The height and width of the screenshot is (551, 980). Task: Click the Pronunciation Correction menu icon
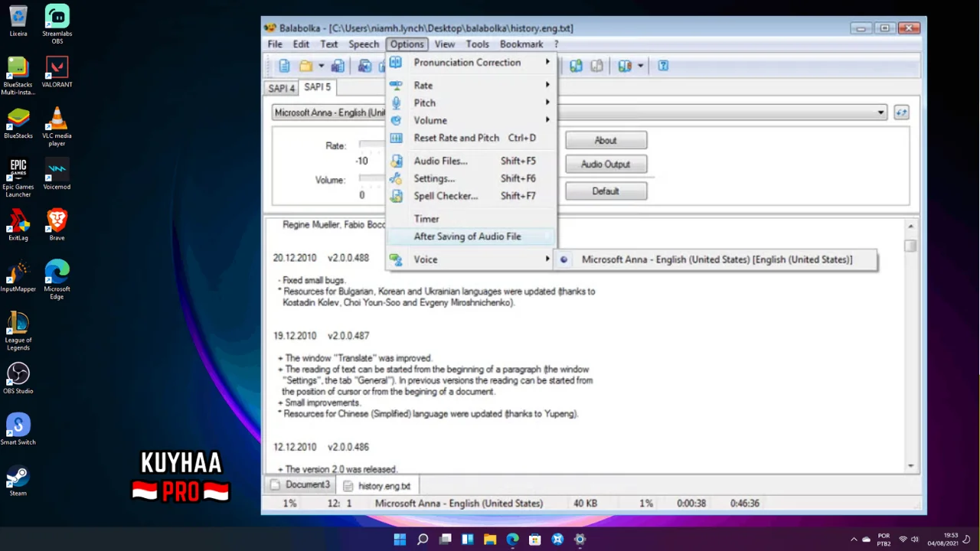[x=396, y=63]
